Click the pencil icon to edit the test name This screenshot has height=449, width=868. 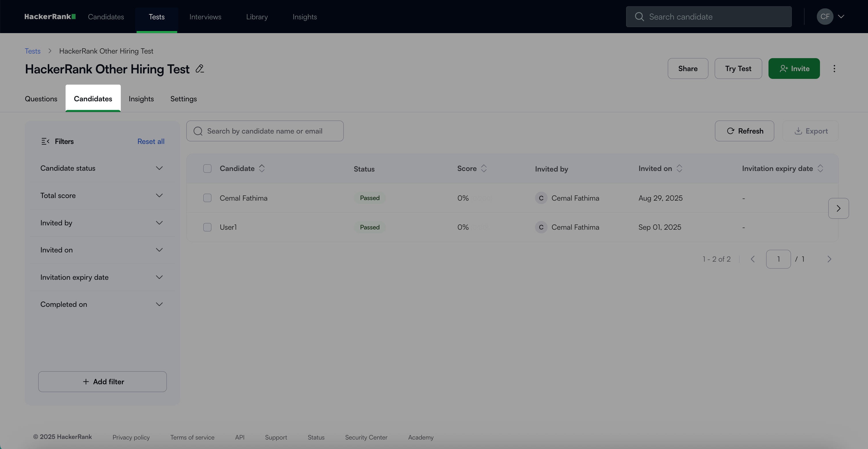[x=200, y=69]
